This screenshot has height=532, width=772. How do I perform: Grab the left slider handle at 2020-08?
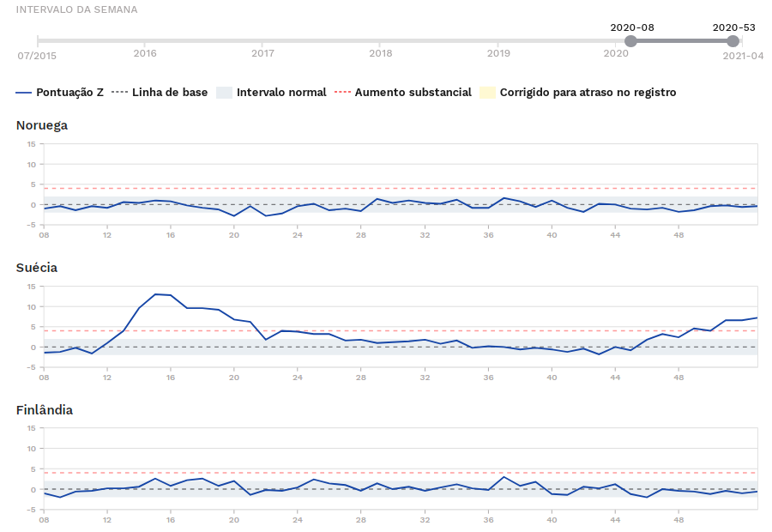631,41
